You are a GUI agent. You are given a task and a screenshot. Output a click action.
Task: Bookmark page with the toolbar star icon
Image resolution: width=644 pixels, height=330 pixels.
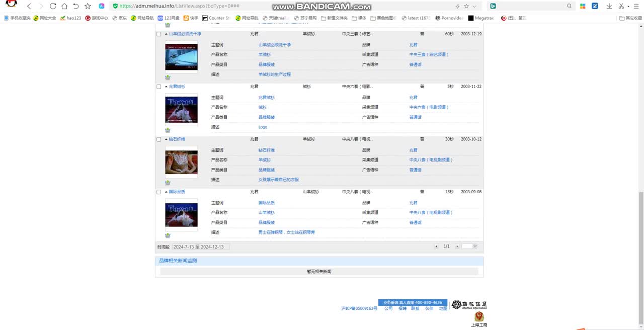point(88,6)
